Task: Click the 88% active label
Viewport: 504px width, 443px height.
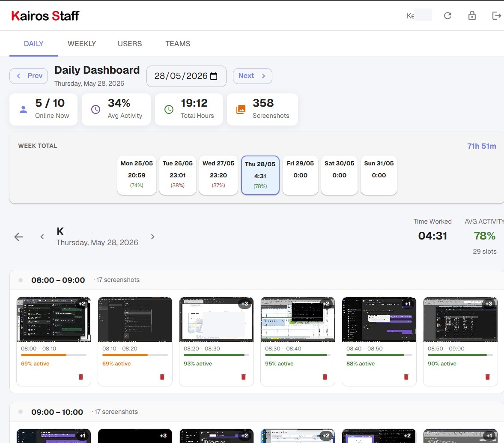Action: [360, 364]
